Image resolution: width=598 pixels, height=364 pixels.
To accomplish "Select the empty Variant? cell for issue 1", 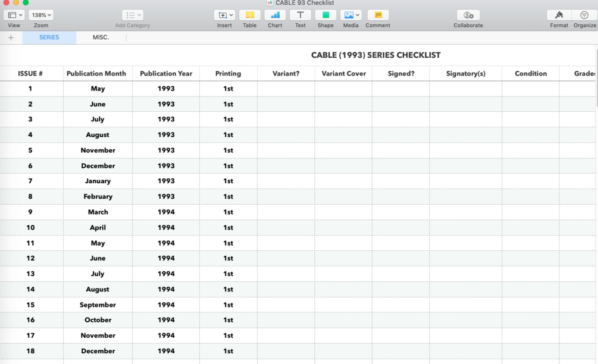I will point(286,89).
